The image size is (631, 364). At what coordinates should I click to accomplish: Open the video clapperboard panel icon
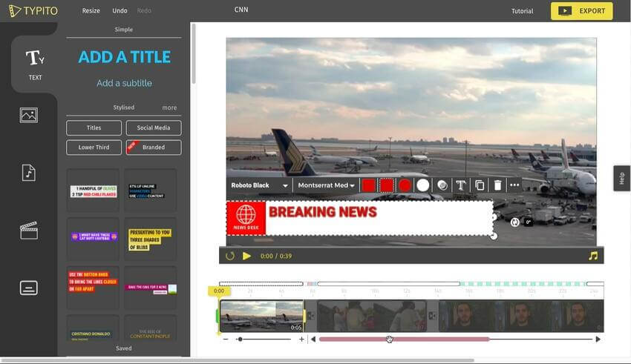29,231
